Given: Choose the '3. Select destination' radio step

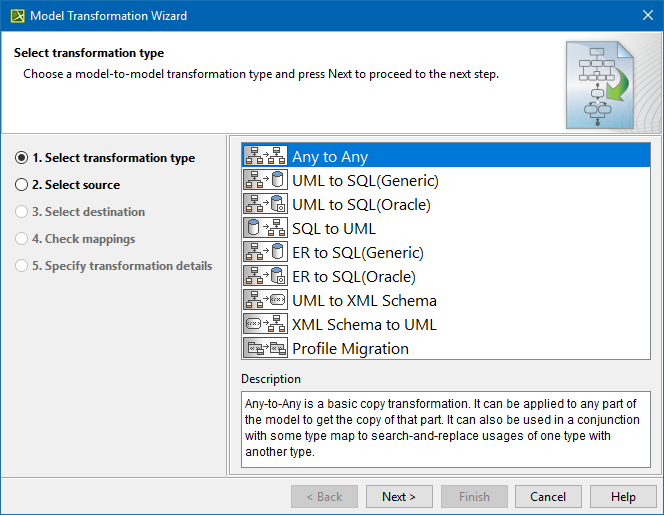Looking at the screenshot, I should 22,212.
